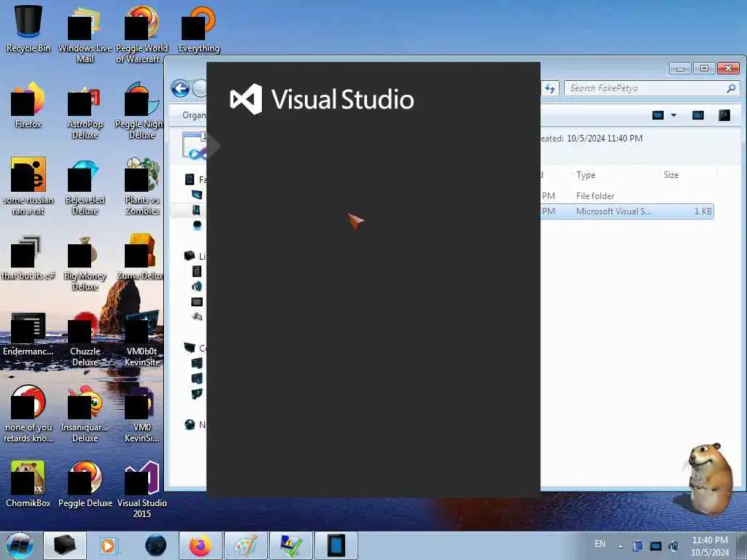Viewport: 747px width, 560px height.
Task: Click the black box taskbar icon
Action: [65, 545]
